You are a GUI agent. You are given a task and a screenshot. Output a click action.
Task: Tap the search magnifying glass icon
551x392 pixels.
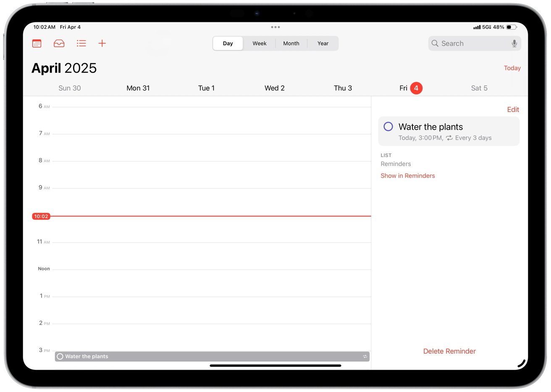click(435, 43)
